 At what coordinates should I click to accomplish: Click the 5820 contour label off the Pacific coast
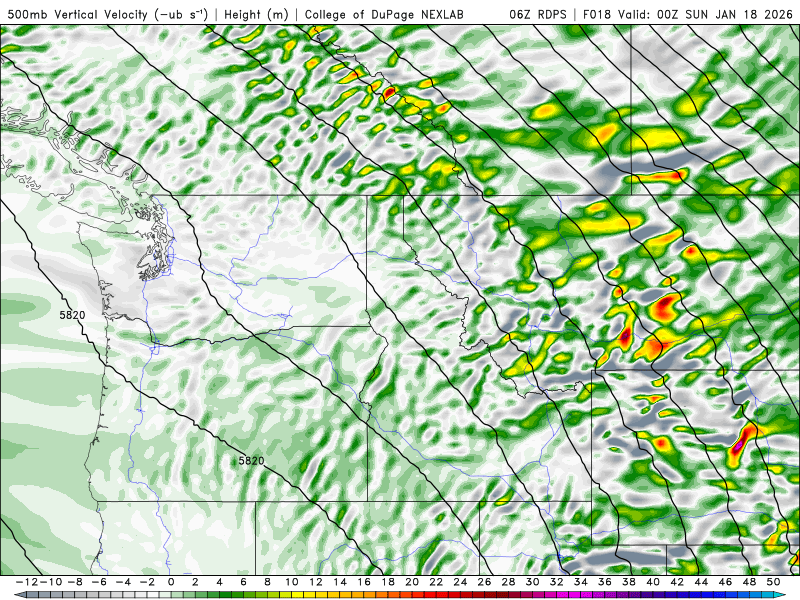(x=72, y=315)
